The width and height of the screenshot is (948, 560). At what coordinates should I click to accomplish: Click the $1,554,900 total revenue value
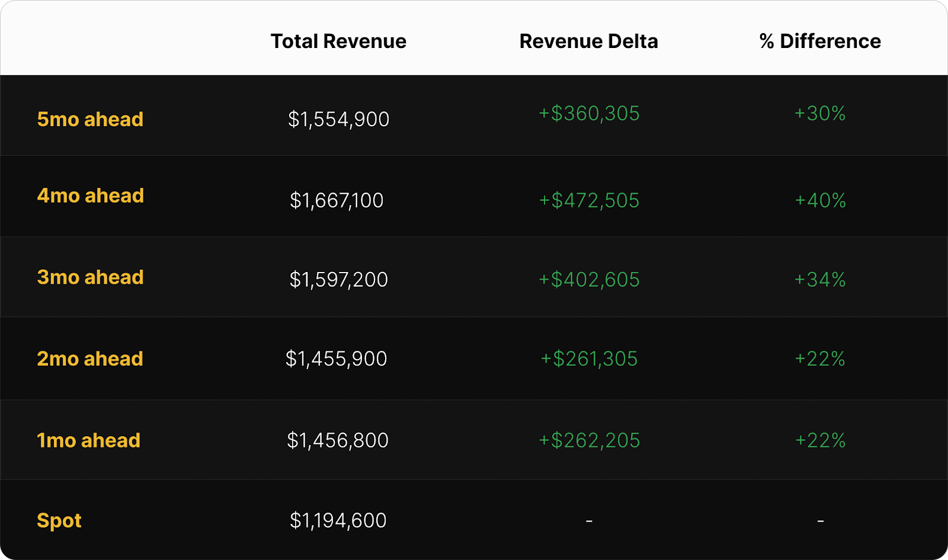tap(338, 119)
